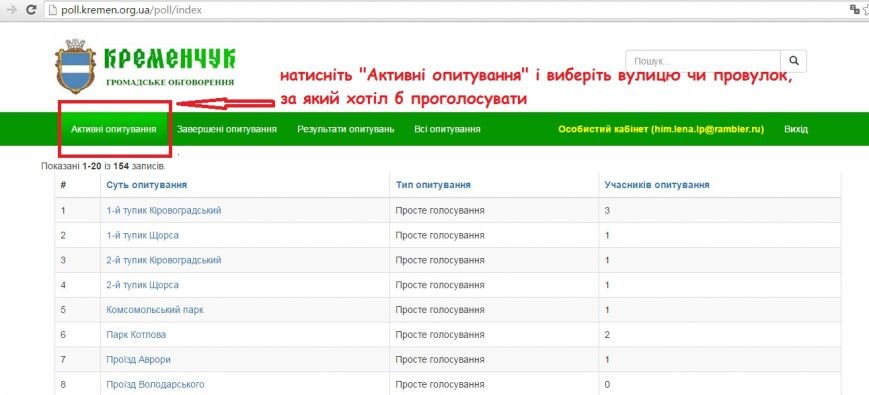Click the browser address bar URL
The height and width of the screenshot is (395, 869).
(x=131, y=10)
